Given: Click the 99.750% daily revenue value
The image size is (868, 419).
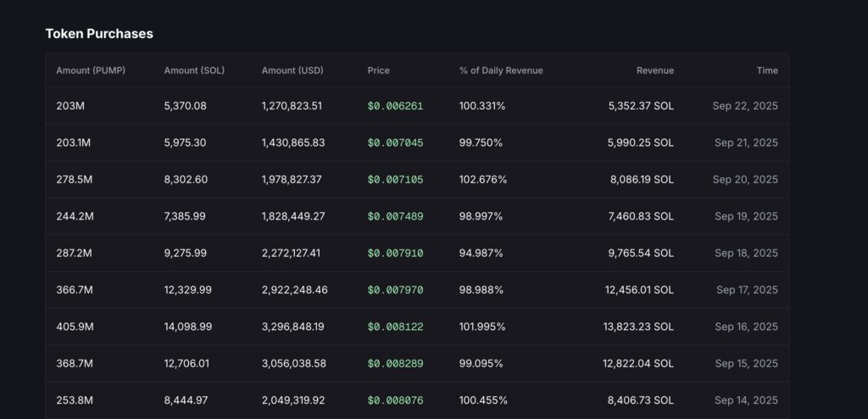Looking at the screenshot, I should 481,142.
